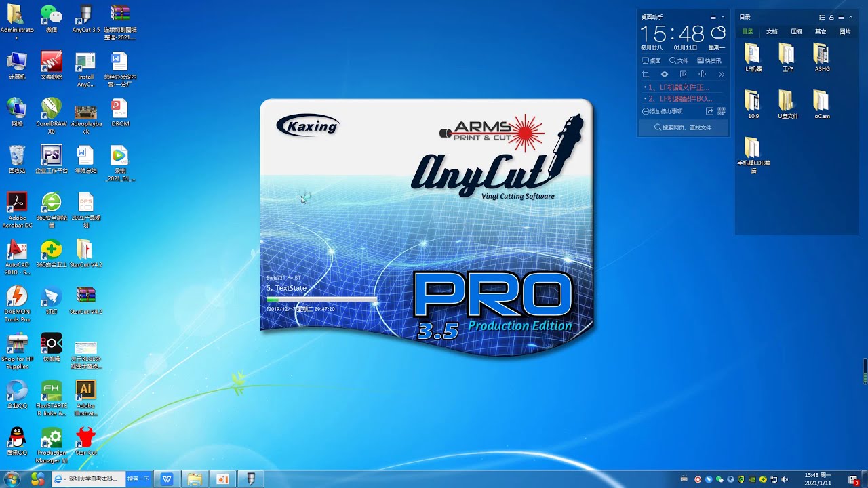Image resolution: width=868 pixels, height=488 pixels.
Task: Switch to the 文档 tab
Action: point(772,31)
